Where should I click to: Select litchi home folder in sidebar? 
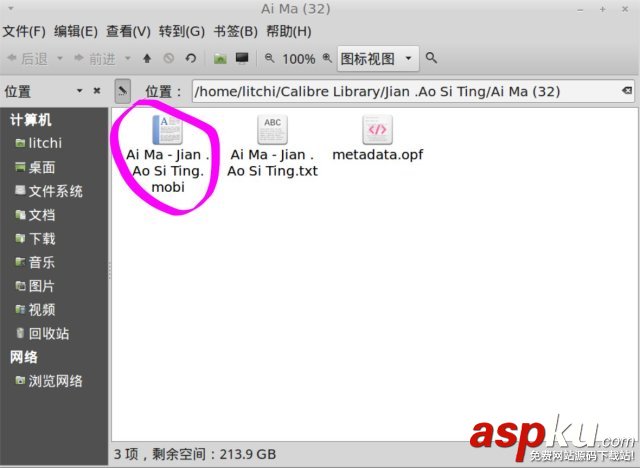click(39, 143)
